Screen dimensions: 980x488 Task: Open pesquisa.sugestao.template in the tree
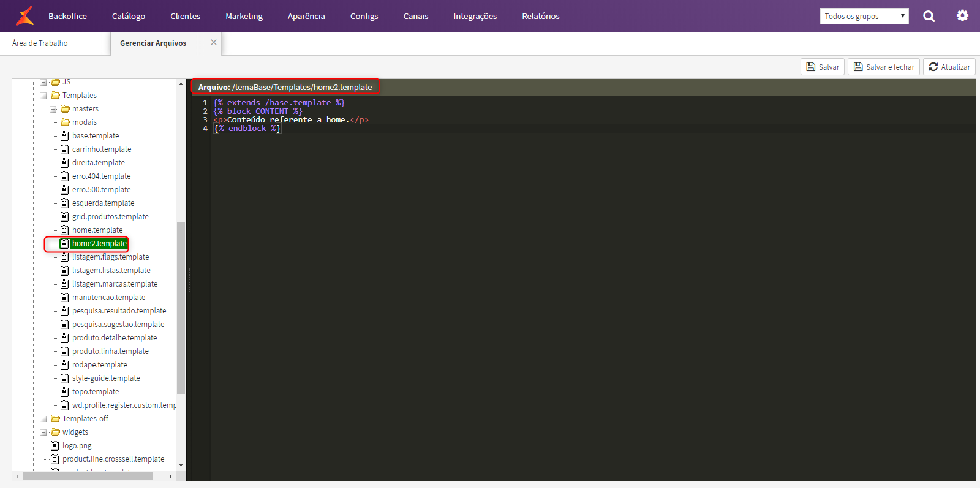point(118,325)
